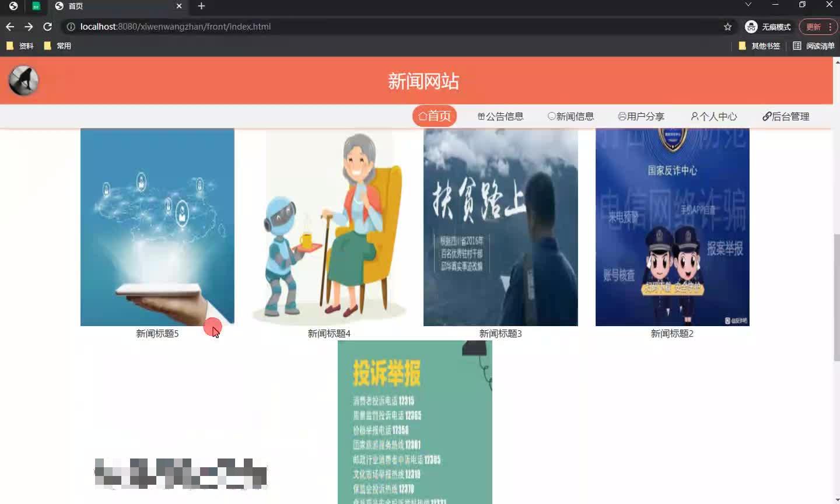
Task: Select 新闻信息 in the navigation menu
Action: (x=571, y=116)
